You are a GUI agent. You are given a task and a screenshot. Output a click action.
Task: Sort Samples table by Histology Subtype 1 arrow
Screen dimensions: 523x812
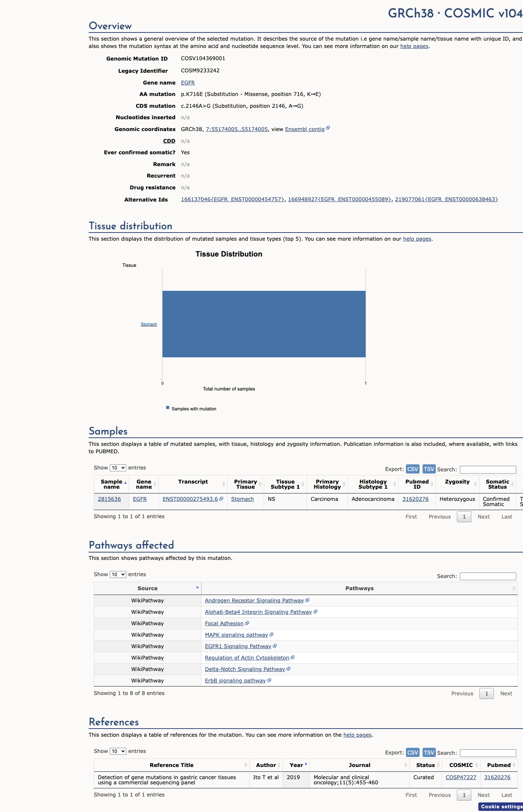point(394,484)
